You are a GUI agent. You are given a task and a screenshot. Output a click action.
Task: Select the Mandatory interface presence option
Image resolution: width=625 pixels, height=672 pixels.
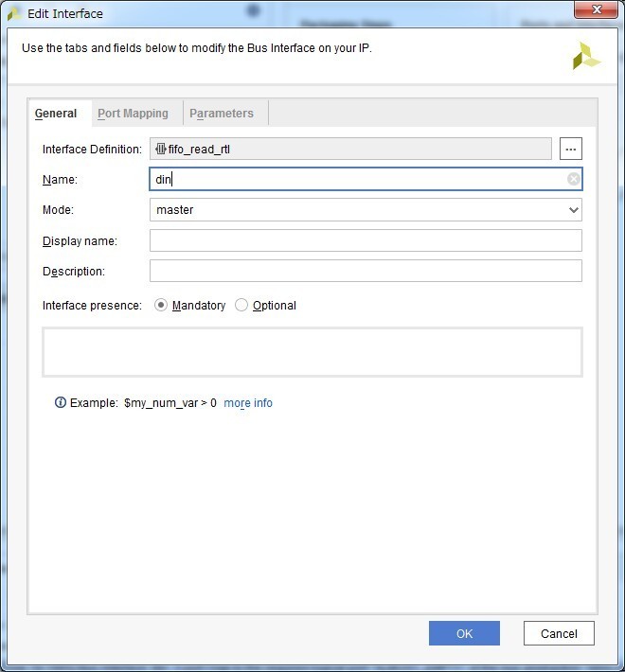tap(161, 305)
